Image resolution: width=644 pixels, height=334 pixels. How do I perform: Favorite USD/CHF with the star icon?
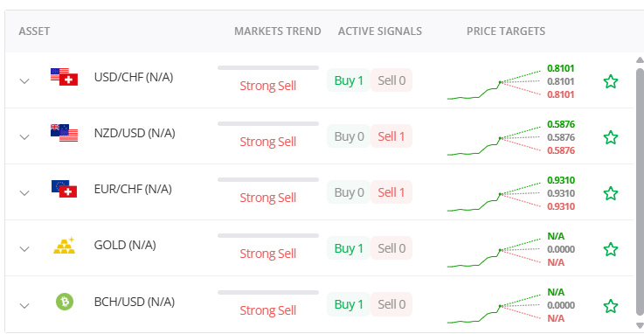[611, 81]
